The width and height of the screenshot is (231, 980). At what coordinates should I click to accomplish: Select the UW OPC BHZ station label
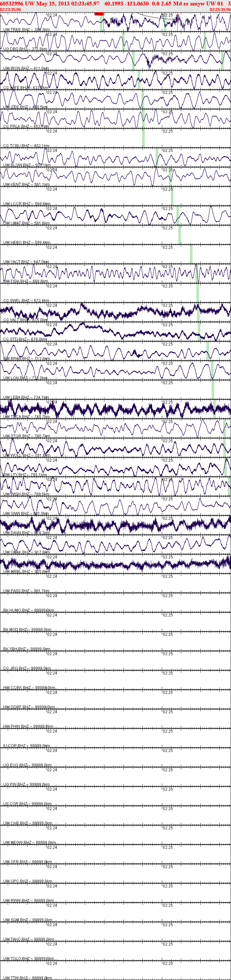(28, 882)
